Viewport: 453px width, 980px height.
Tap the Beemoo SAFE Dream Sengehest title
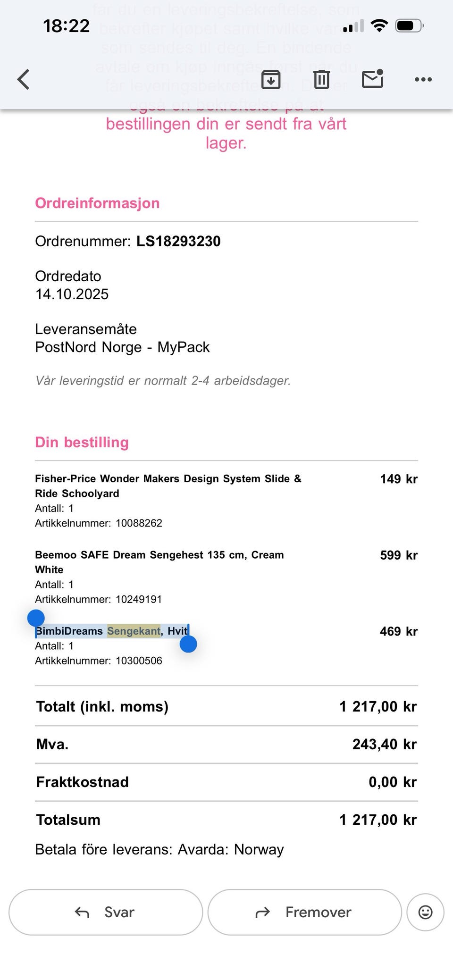[x=159, y=562]
